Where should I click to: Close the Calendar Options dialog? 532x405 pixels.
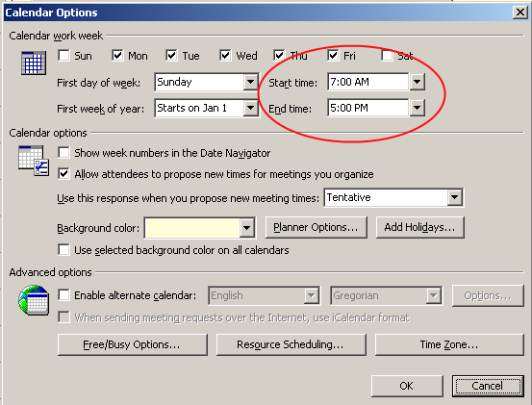(519, 13)
